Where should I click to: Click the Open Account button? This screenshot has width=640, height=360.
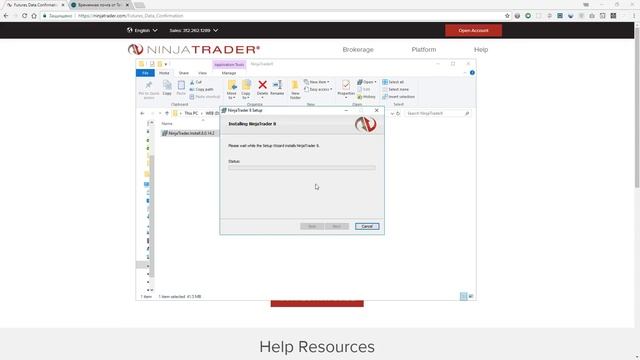click(x=473, y=31)
